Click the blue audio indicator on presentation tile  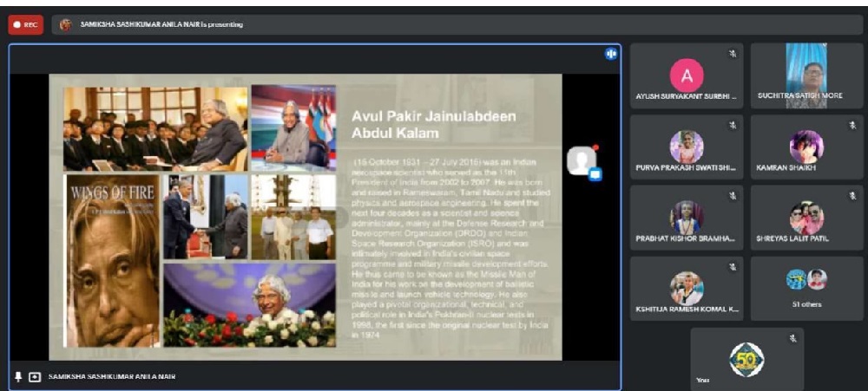611,54
